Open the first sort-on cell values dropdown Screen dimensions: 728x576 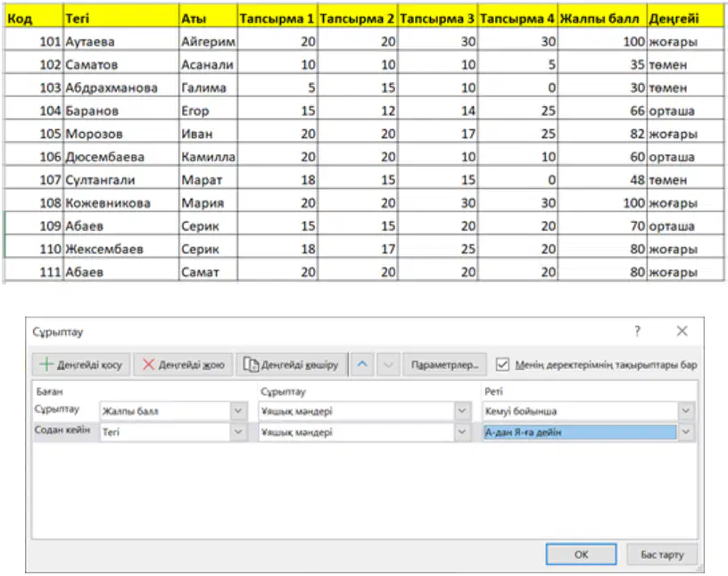(462, 411)
